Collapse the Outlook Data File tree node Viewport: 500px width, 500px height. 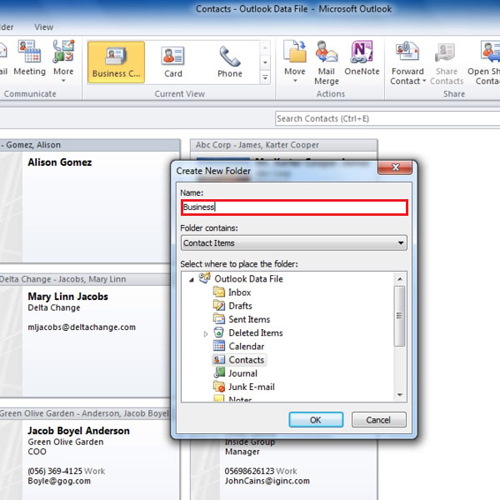point(191,280)
